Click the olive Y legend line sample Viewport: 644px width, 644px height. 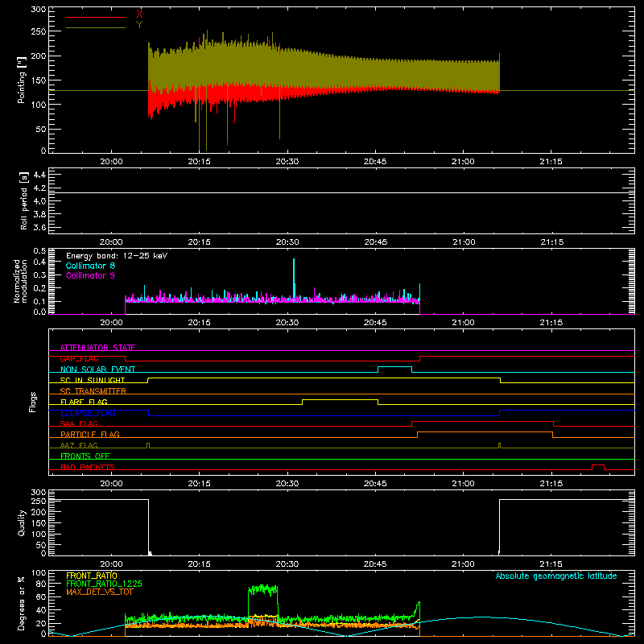pos(96,27)
